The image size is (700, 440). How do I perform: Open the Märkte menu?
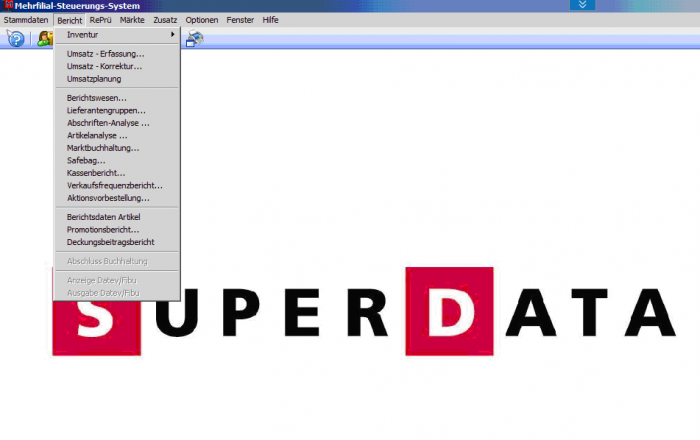pyautogui.click(x=132, y=20)
